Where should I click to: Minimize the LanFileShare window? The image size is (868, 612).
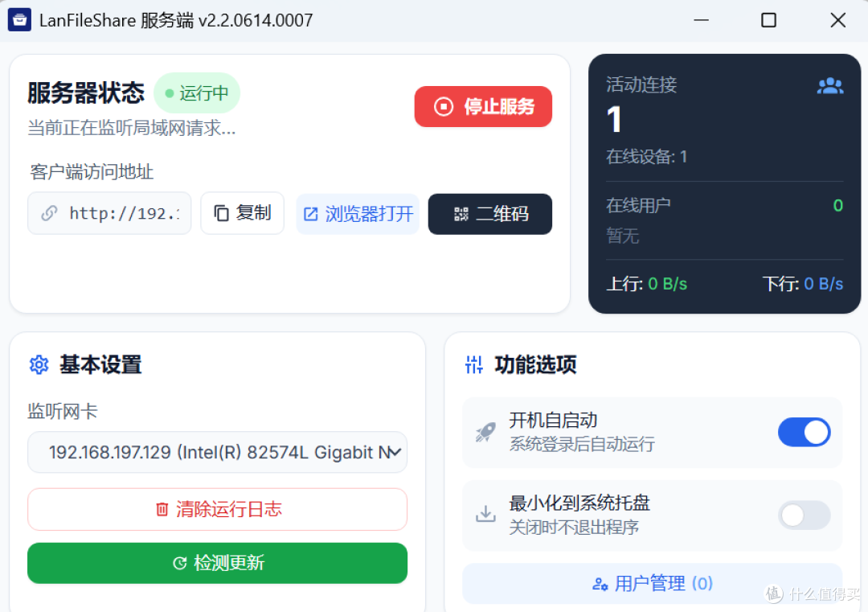click(702, 20)
